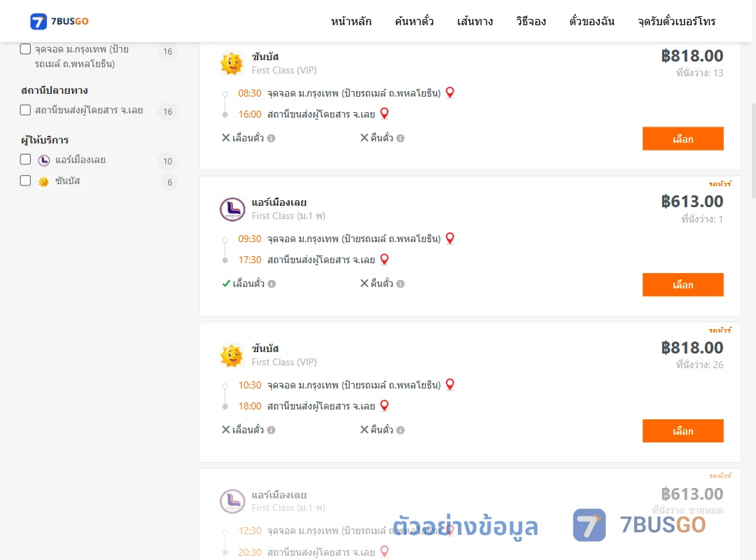Show คืนตั๋ว info icon on 08:30 trip

(400, 139)
